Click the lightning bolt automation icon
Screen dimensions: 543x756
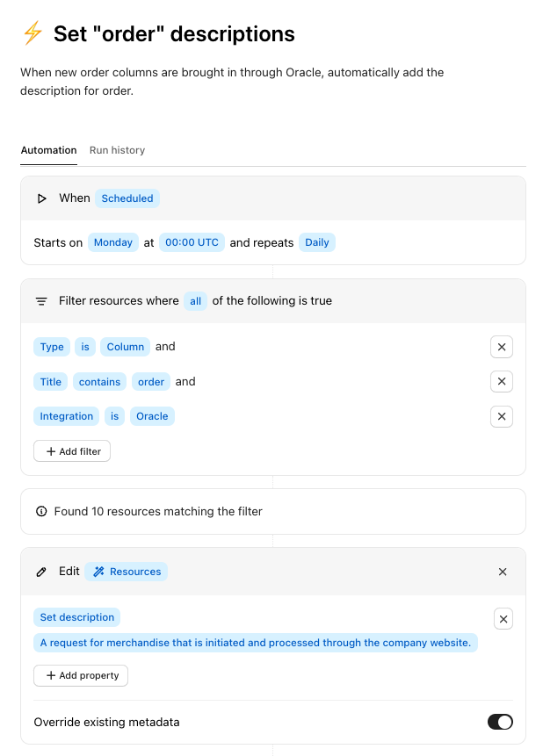(x=33, y=34)
